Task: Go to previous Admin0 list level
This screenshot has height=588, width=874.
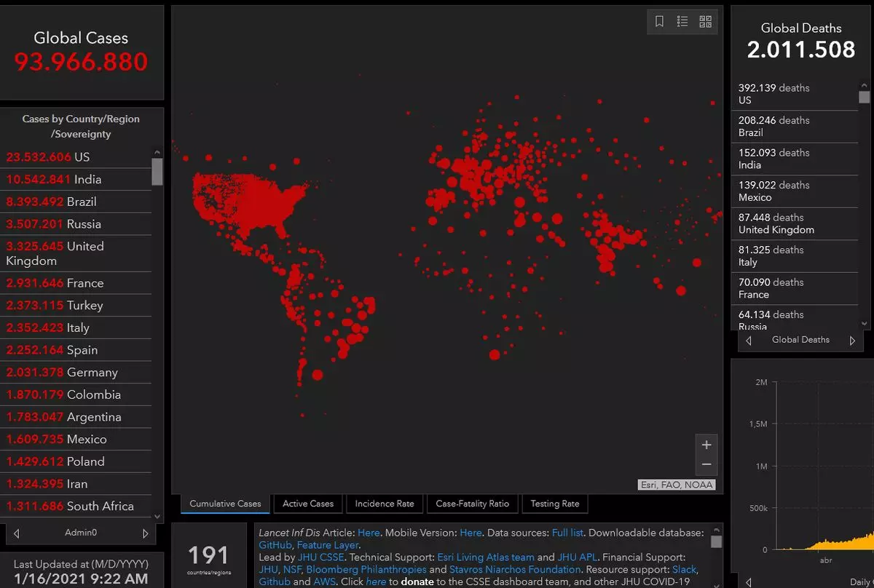Action: [x=17, y=533]
